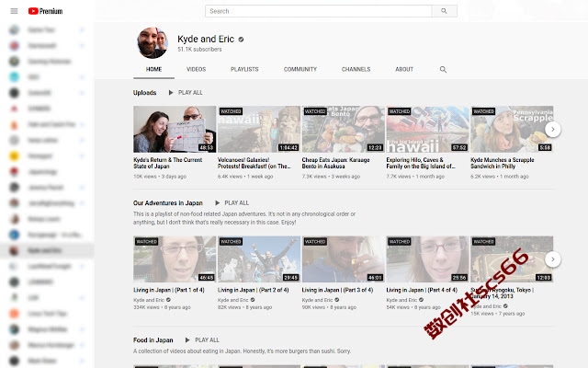Click title Volcanoes! Galaxies! Protests! Breakfast!
This screenshot has height=368, width=588.
[254, 163]
